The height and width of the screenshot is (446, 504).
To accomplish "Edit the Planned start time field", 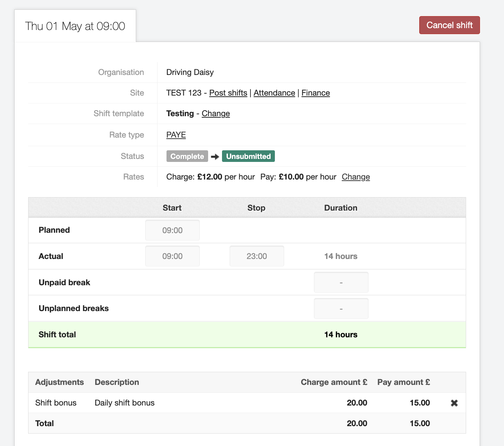I will (172, 230).
